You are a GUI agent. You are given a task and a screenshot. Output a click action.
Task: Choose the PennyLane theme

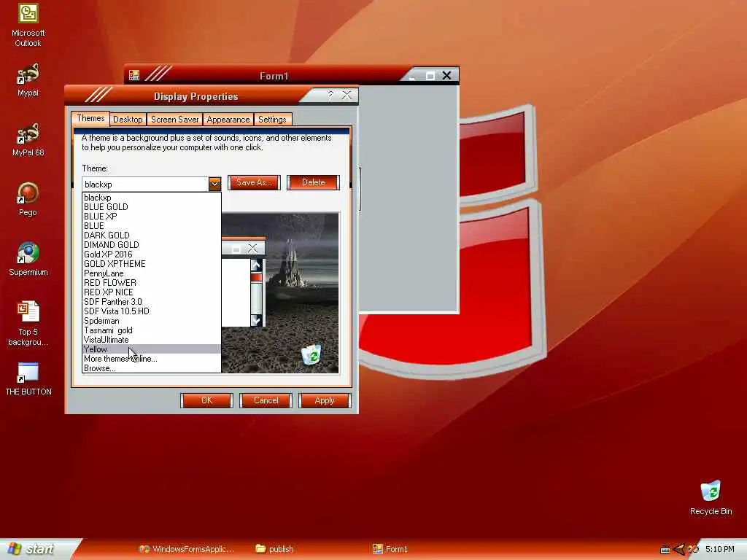point(152,273)
